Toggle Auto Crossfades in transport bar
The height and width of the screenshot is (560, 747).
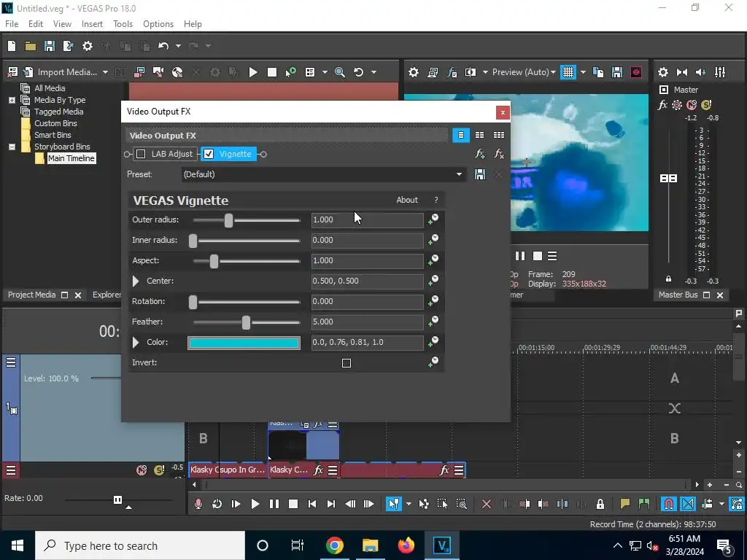point(687,504)
